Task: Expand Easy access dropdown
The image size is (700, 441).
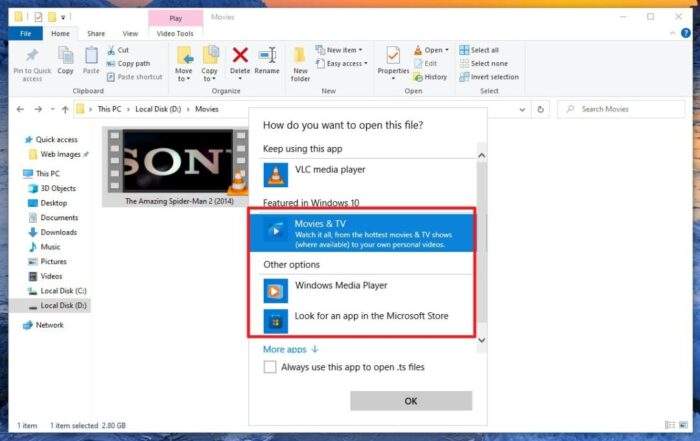Action: tap(342, 63)
